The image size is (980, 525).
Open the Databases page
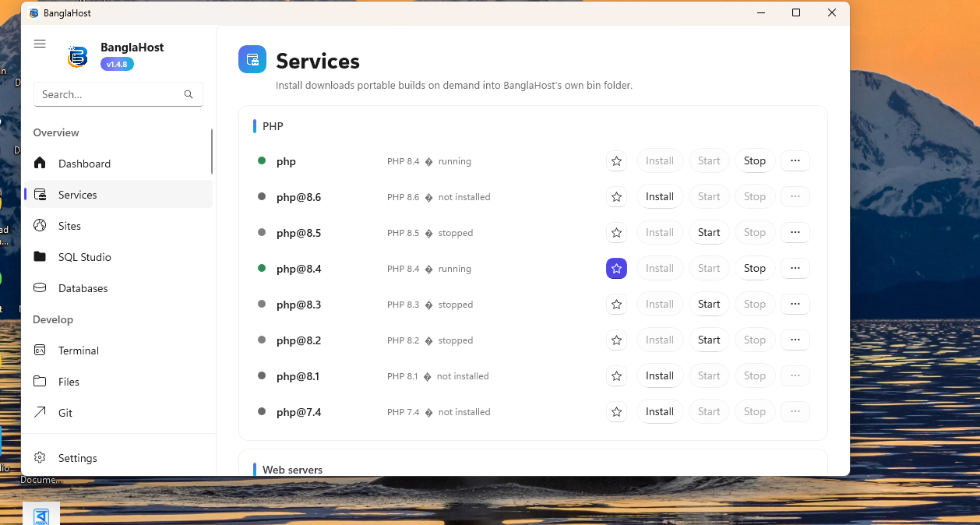tap(118, 287)
